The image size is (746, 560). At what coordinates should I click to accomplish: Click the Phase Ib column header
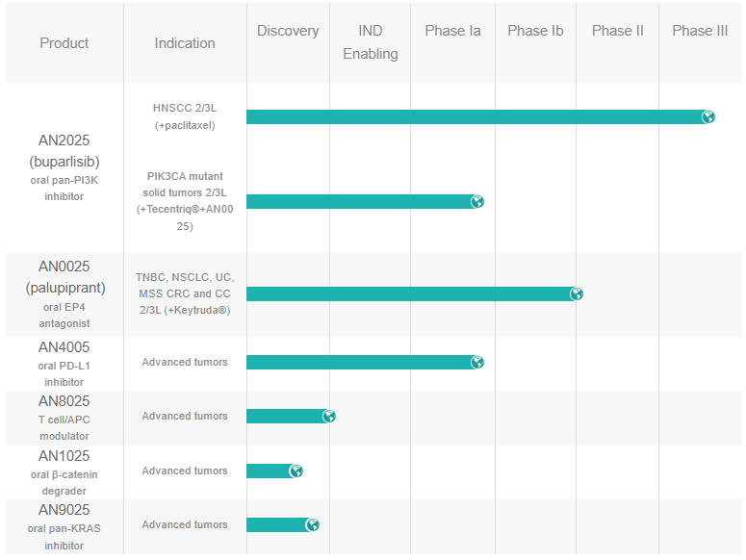click(x=535, y=31)
